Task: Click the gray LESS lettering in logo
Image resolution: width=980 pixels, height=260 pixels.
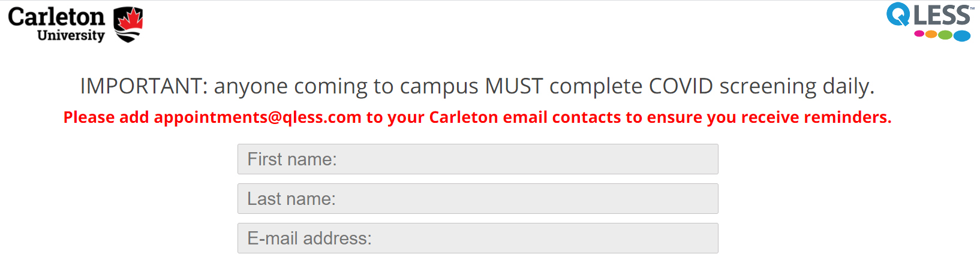Action: coord(941,15)
